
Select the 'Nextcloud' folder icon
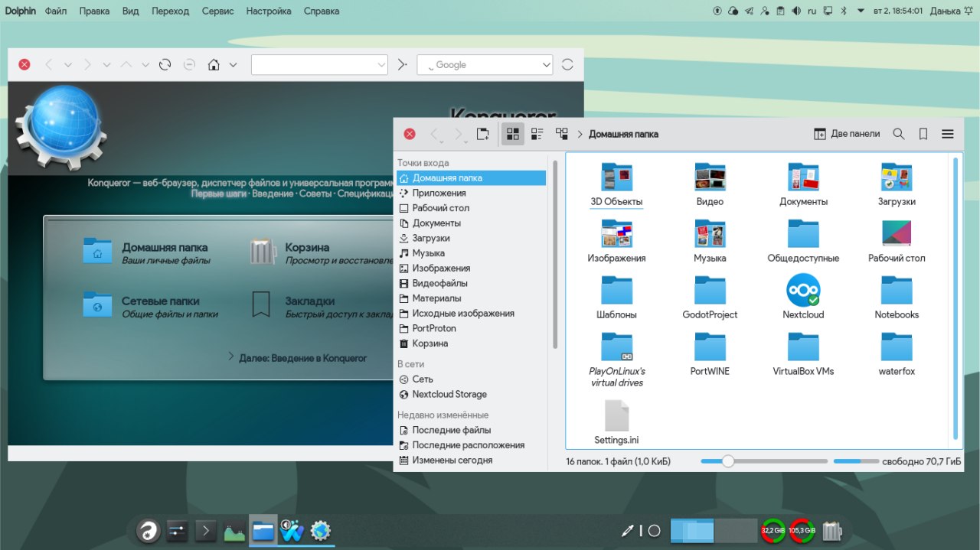point(803,290)
